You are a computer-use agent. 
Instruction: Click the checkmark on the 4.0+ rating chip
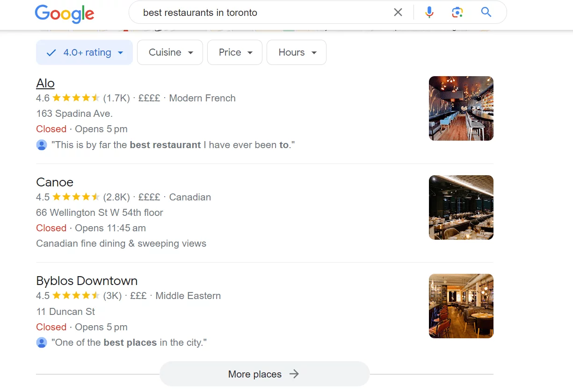point(51,52)
